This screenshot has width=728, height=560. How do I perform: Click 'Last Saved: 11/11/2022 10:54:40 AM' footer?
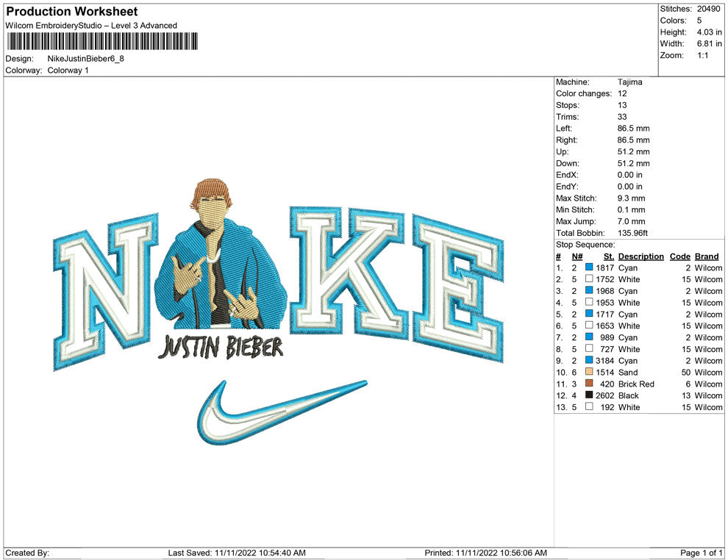pos(237,553)
